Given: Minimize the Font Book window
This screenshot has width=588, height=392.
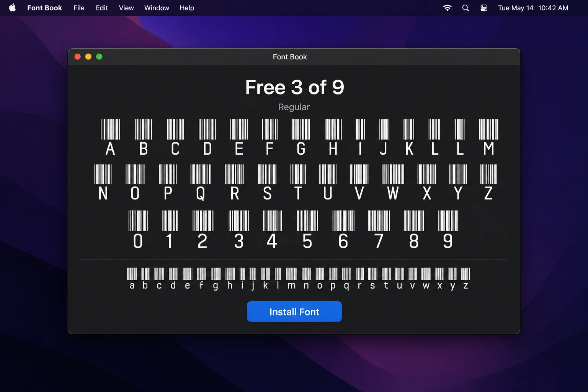Looking at the screenshot, I should pyautogui.click(x=88, y=57).
